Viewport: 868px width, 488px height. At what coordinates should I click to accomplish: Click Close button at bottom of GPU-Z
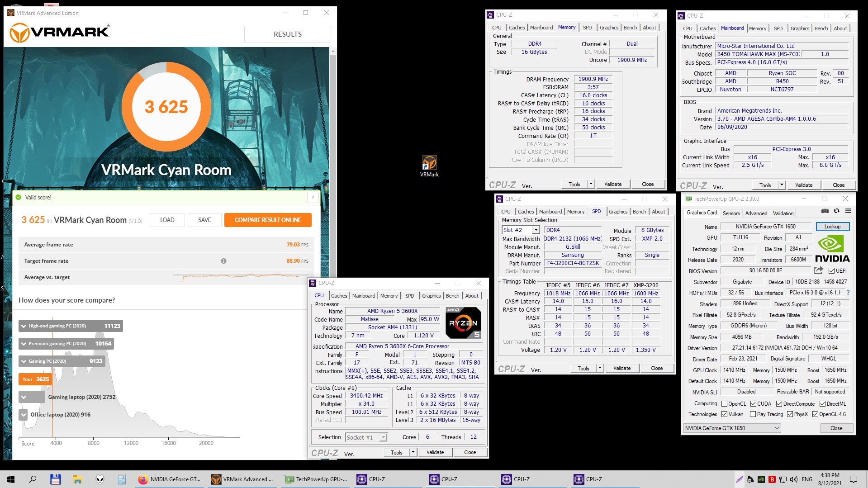[x=836, y=428]
